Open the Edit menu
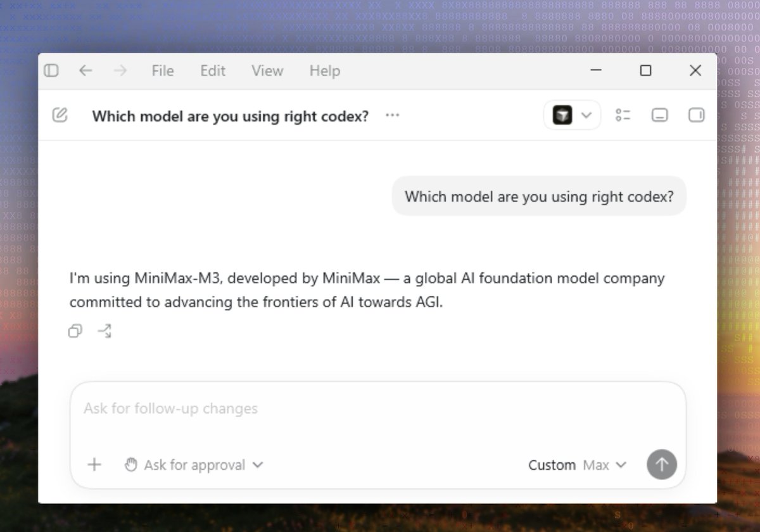Screen dimensions: 760x532 coord(213,71)
